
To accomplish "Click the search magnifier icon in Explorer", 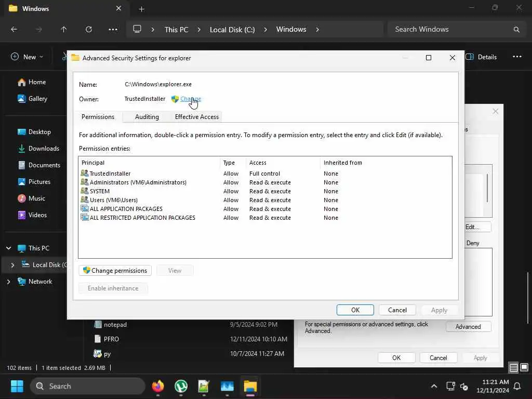I will coord(516,30).
